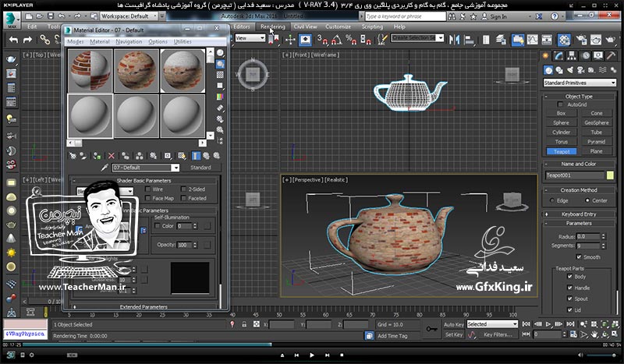The height and width of the screenshot is (364, 624).
Task: Expand Extended Parameters rollout
Action: click(x=144, y=307)
